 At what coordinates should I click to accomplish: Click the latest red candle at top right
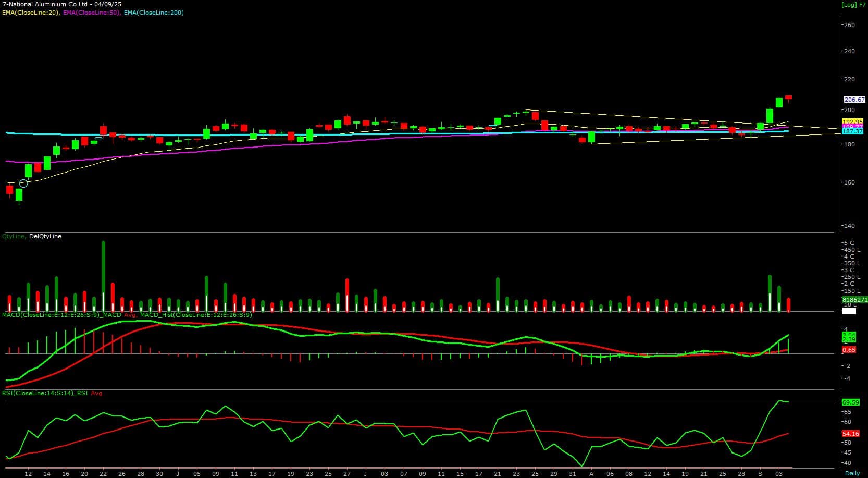(788, 97)
